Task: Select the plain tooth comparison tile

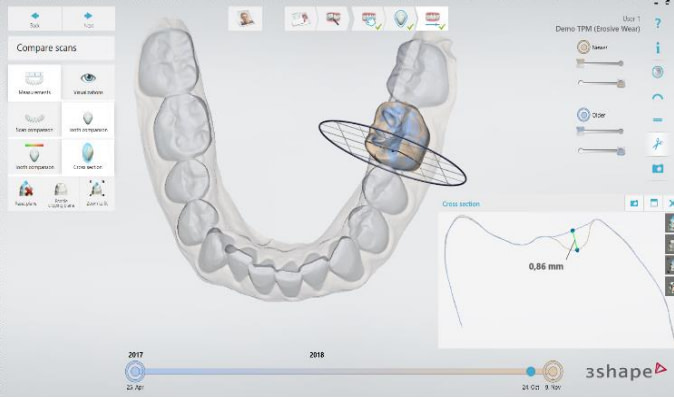Action: click(x=88, y=120)
